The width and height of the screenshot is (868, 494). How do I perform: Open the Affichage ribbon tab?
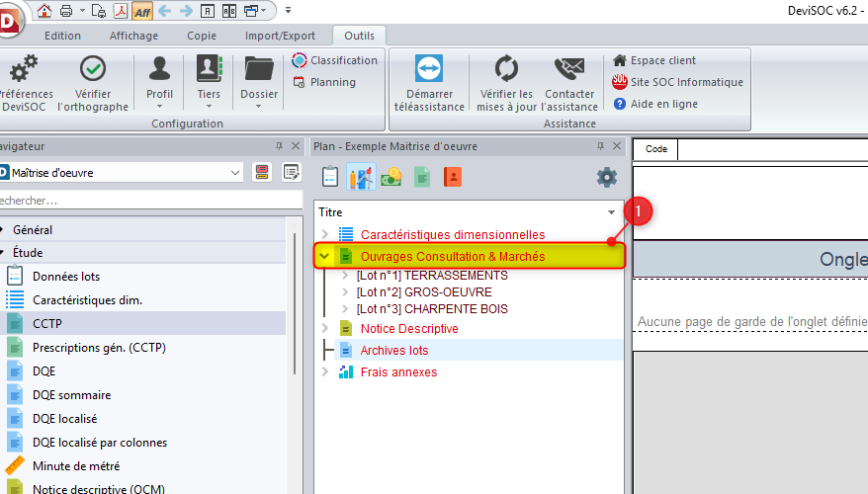[132, 36]
